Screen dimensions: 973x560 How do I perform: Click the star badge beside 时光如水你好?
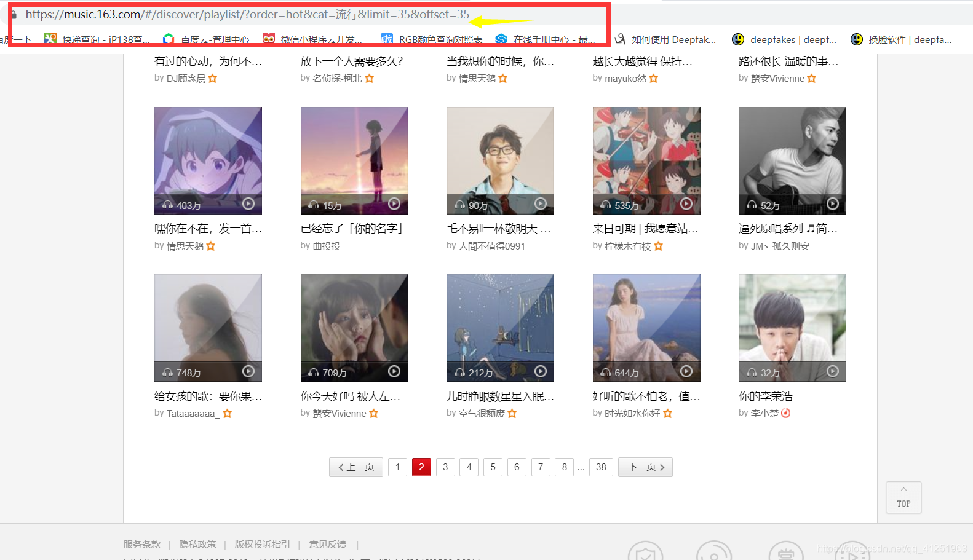(667, 414)
